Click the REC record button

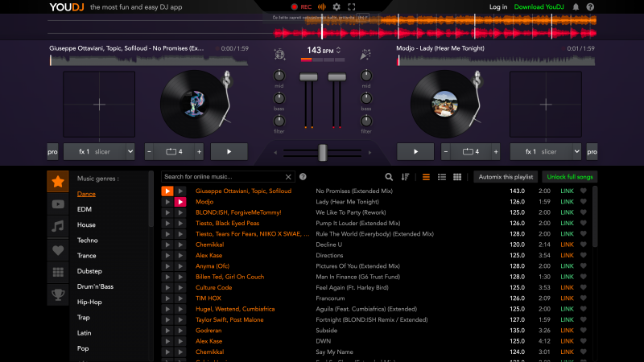point(301,6)
